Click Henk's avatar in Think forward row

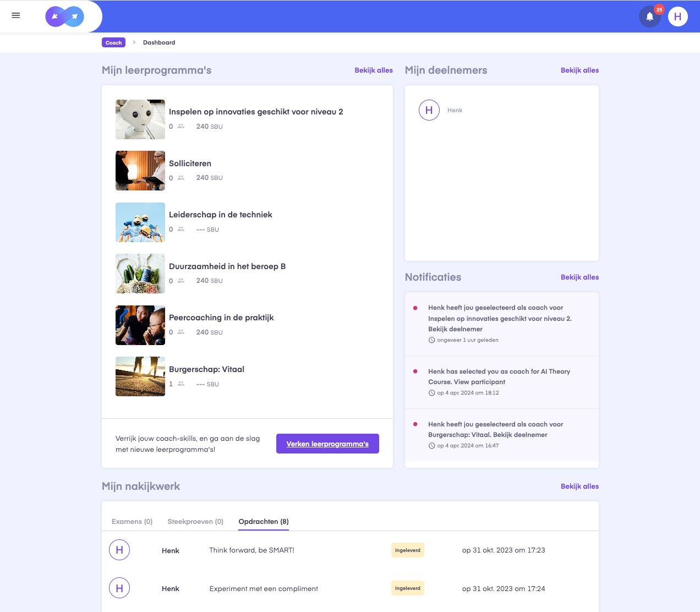(x=119, y=550)
